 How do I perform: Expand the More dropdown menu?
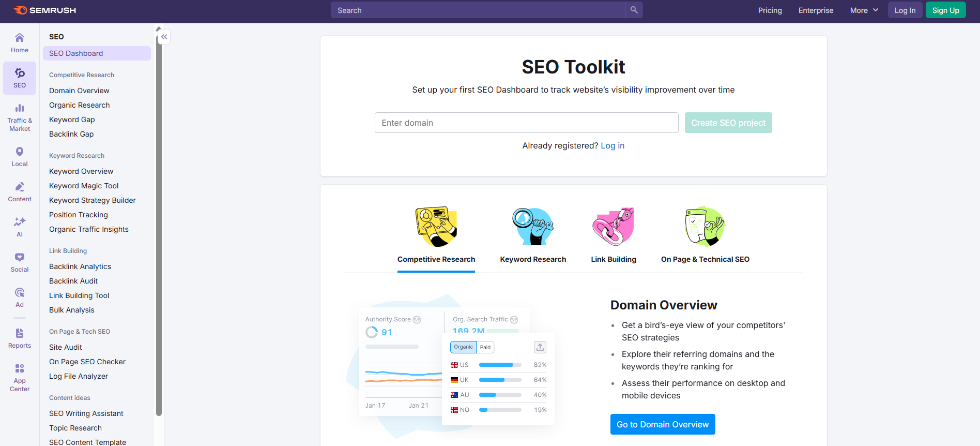864,10
